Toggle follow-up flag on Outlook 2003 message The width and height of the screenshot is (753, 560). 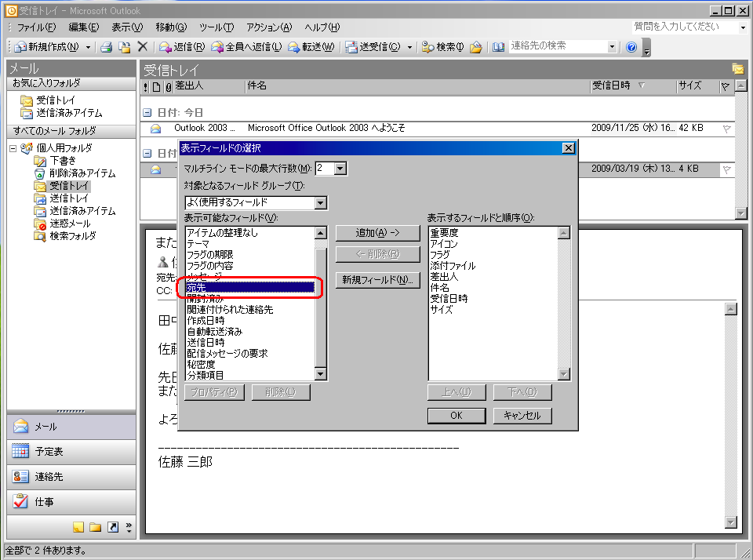(x=726, y=129)
